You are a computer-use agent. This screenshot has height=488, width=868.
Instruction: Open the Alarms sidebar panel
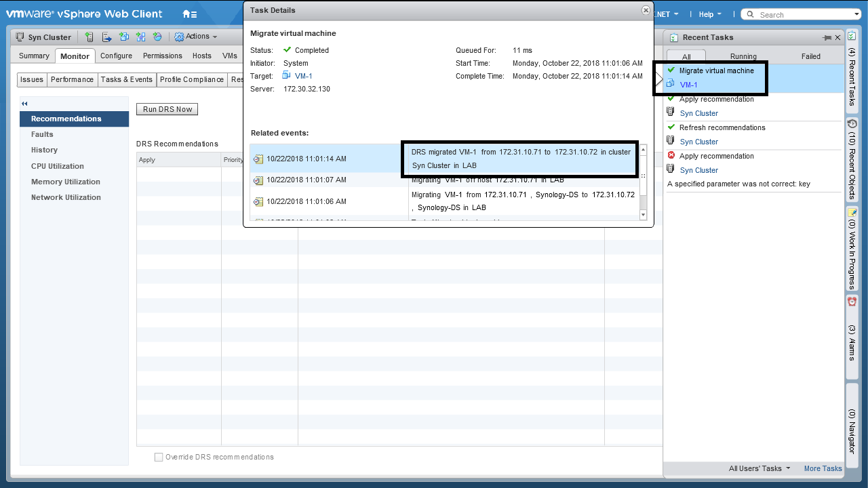pos(852,327)
